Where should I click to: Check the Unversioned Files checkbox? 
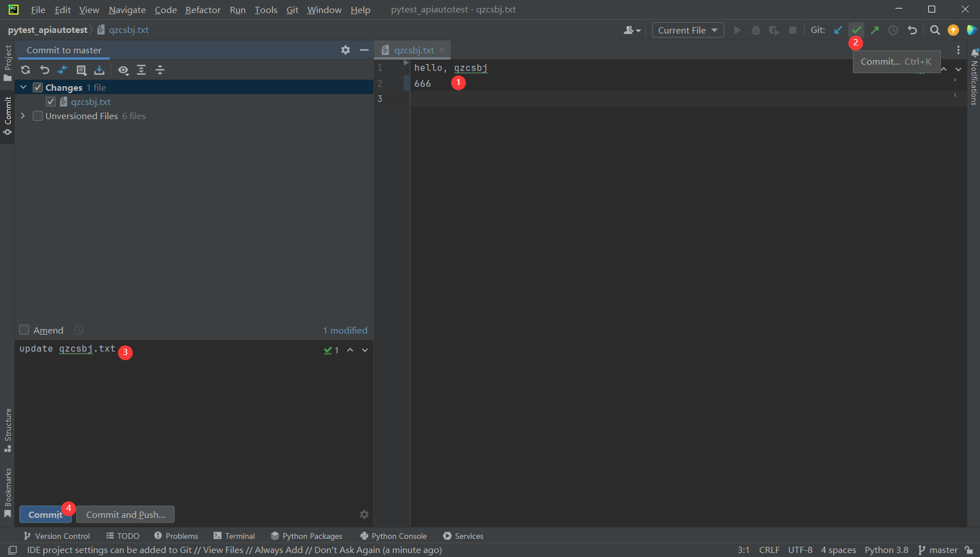tap(37, 116)
